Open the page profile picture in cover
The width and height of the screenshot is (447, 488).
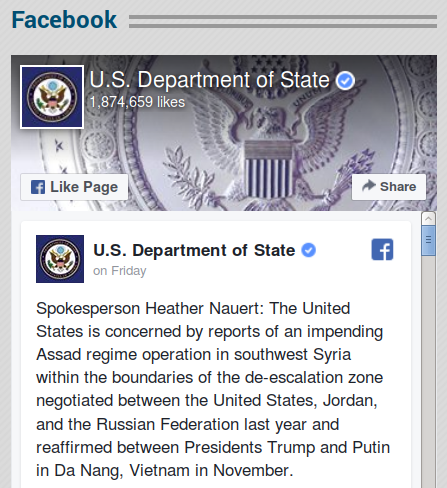coord(52,97)
